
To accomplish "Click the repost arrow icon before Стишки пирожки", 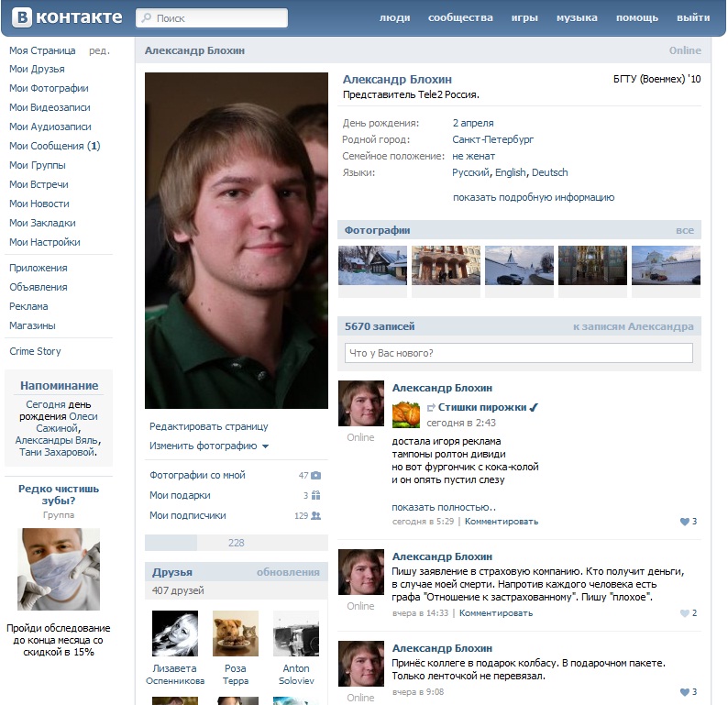I will 431,407.
